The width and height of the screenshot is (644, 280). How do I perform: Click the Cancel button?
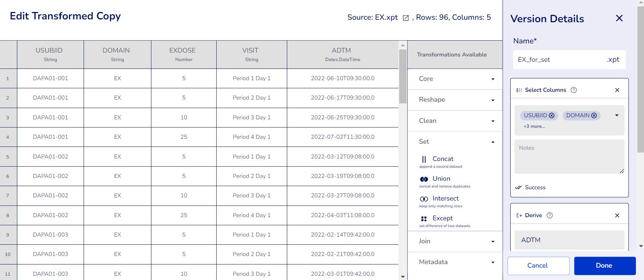coord(538,266)
